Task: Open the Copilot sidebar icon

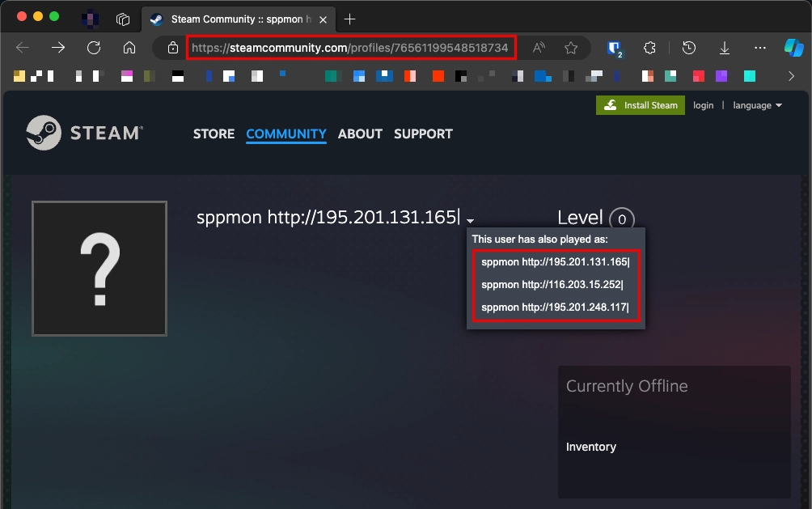Action: click(795, 48)
